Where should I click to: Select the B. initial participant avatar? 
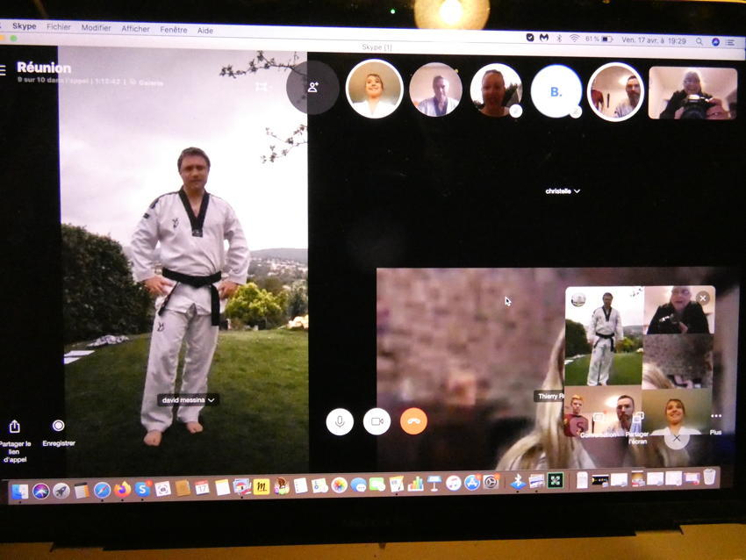point(556,90)
